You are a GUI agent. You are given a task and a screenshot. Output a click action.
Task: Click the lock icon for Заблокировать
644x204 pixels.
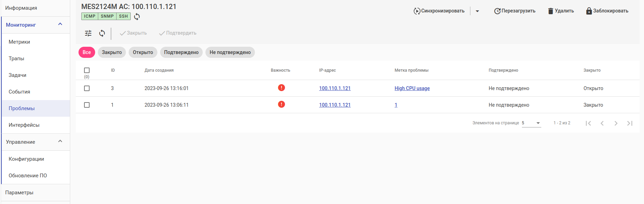click(589, 11)
